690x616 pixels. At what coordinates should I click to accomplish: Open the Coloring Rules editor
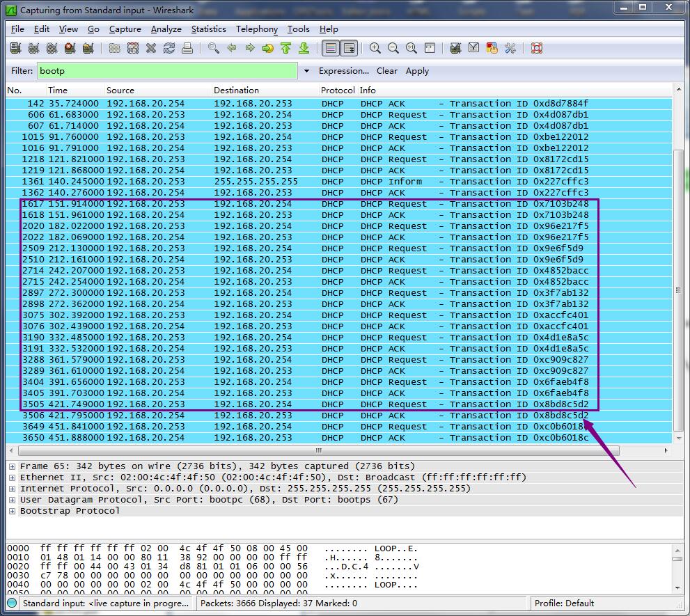(x=492, y=48)
